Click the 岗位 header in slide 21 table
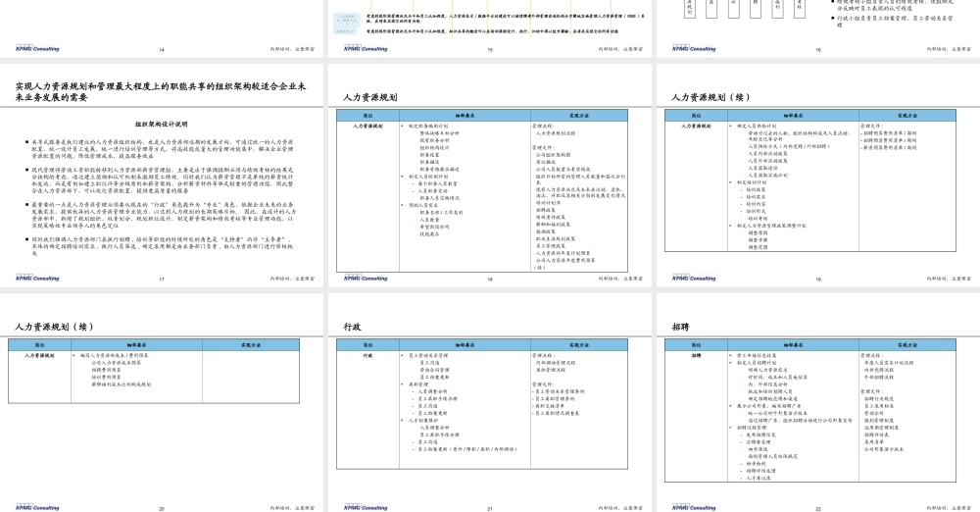This screenshot has width=980, height=512. [x=367, y=345]
